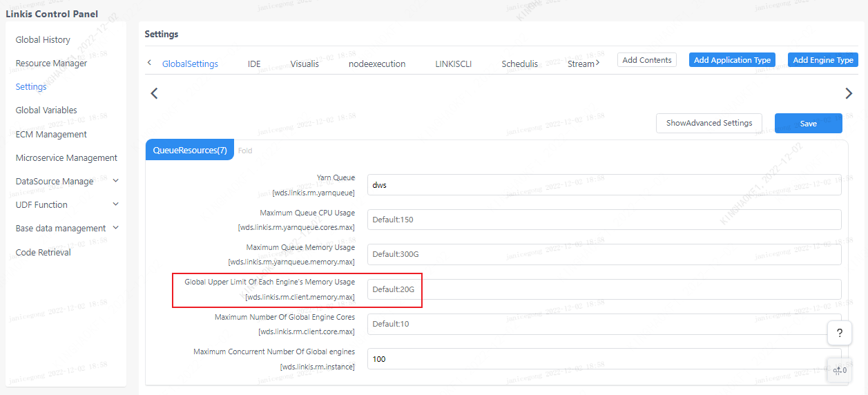Click the Maximum Queue Memory Usage field
The width and height of the screenshot is (868, 395).
pos(604,254)
